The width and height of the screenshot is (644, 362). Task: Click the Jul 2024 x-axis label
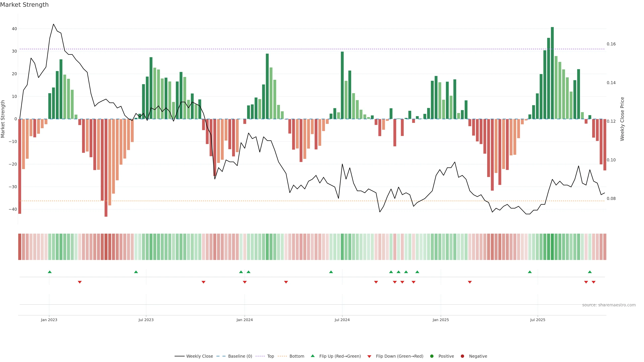click(x=342, y=320)
